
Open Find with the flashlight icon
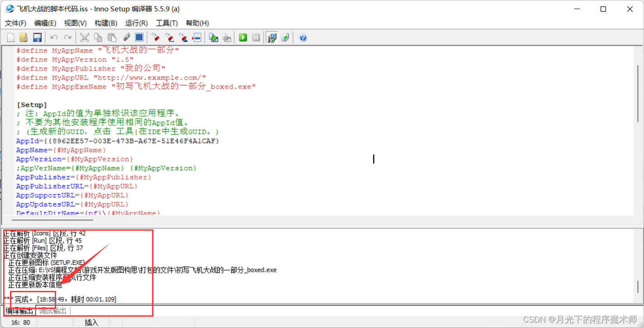156,38
